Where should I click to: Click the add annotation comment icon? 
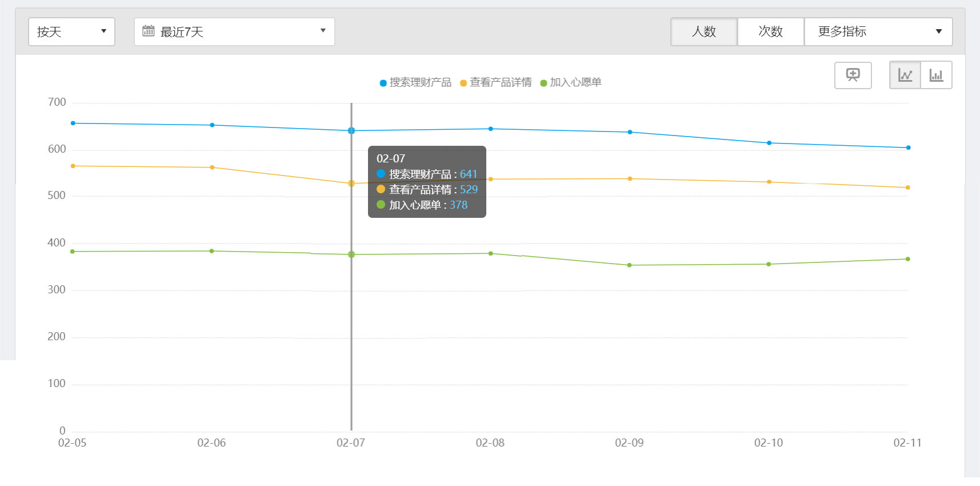[853, 75]
